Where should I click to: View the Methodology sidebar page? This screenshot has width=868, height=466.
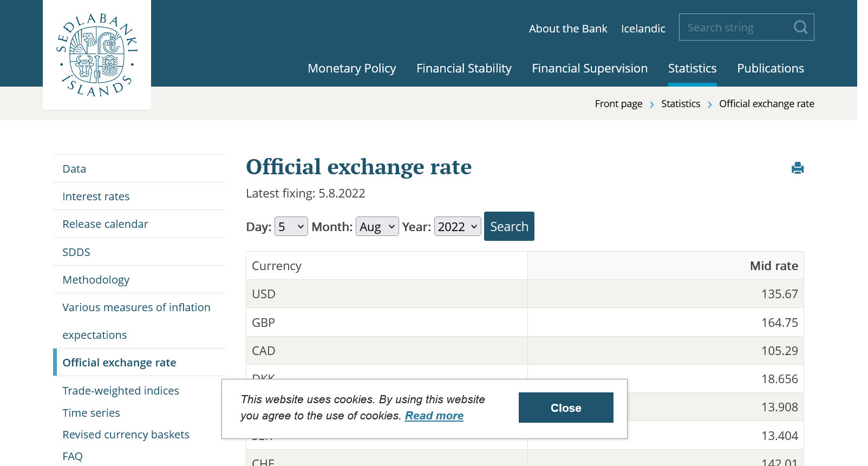96,280
